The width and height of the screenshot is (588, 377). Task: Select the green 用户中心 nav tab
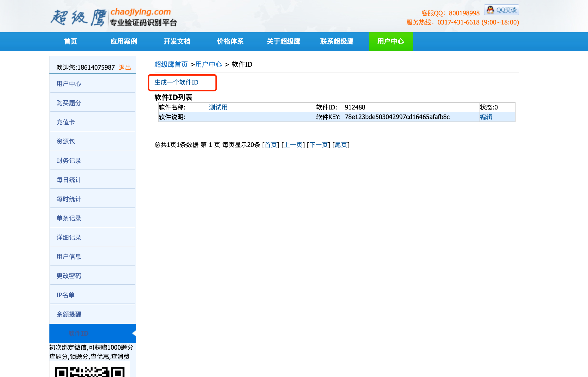tap(390, 41)
